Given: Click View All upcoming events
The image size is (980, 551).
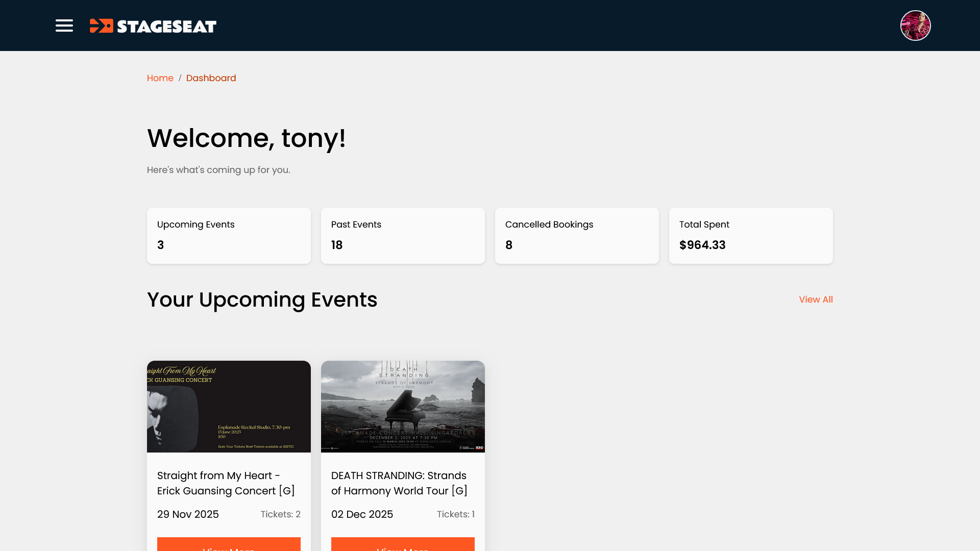Looking at the screenshot, I should click(x=815, y=299).
